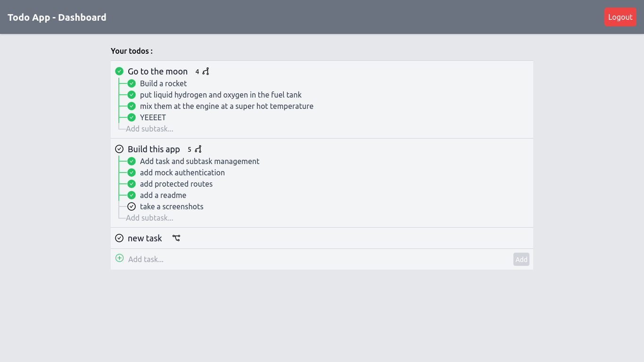Mark 'take a screenshots' as completed
Viewport: 644px width, 362px height.
131,206
